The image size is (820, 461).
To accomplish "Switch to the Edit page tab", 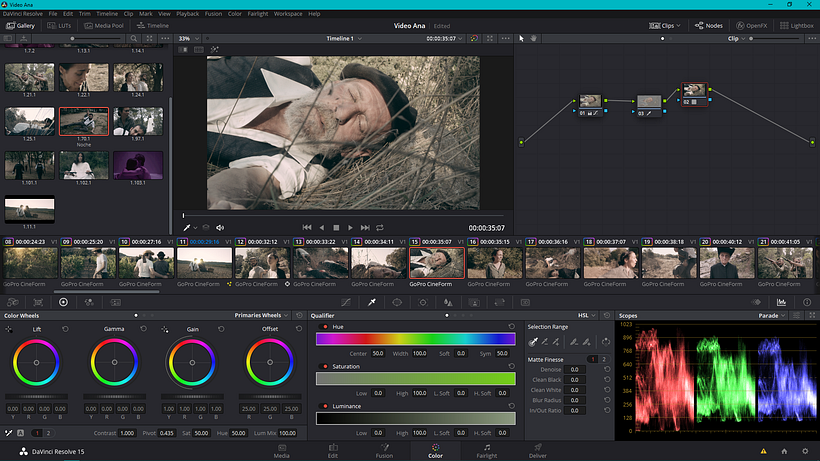I will tap(333, 451).
